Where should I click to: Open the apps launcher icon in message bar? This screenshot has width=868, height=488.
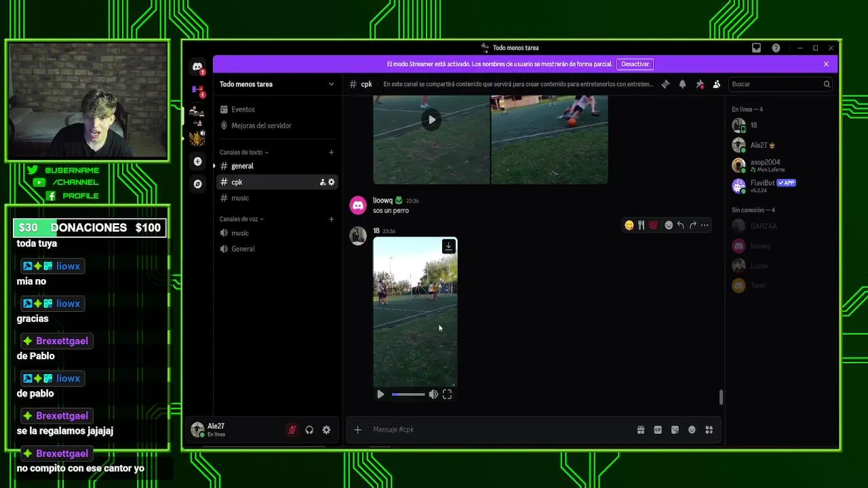[x=709, y=430]
